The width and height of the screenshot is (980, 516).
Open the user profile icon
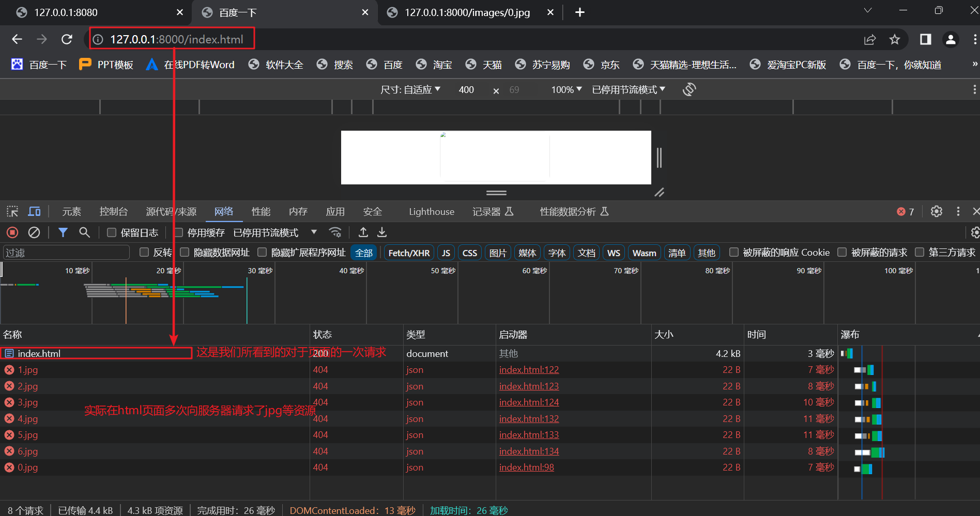[951, 39]
